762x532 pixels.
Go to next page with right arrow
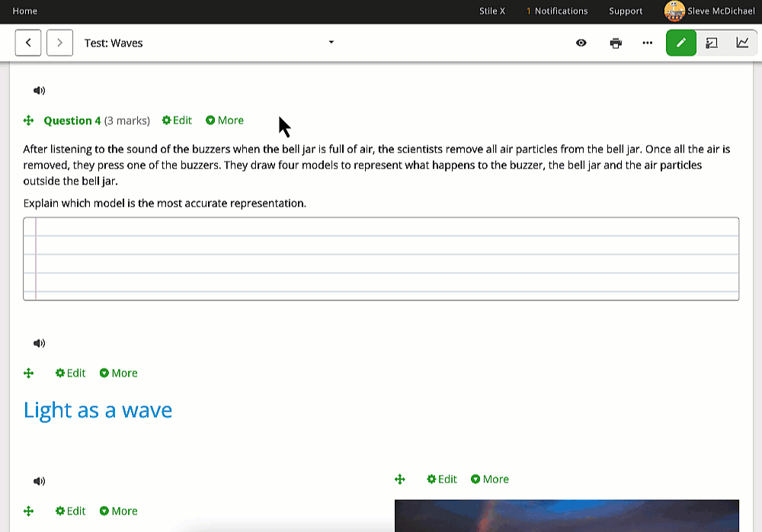(x=59, y=43)
